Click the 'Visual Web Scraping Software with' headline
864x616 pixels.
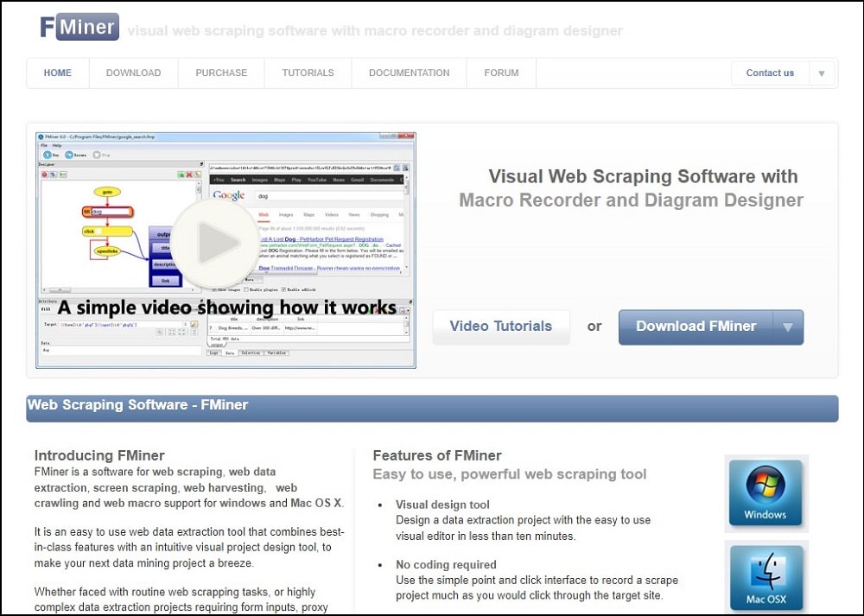click(643, 176)
